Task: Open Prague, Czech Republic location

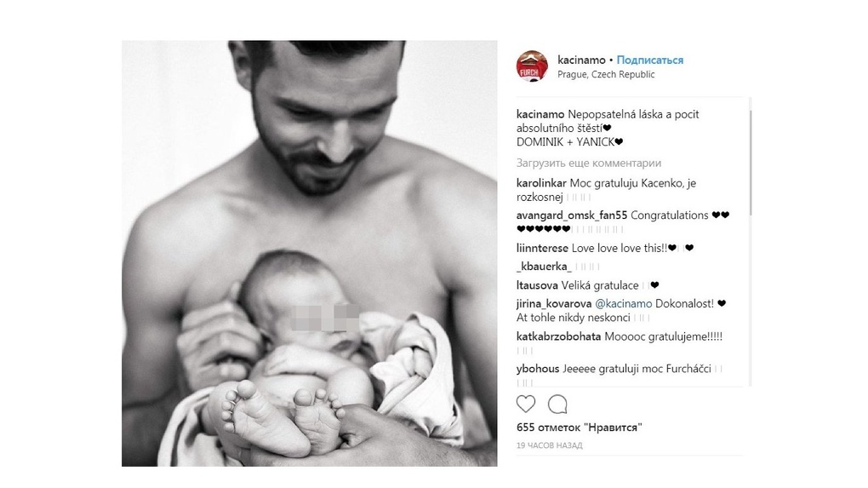Action: pos(606,74)
